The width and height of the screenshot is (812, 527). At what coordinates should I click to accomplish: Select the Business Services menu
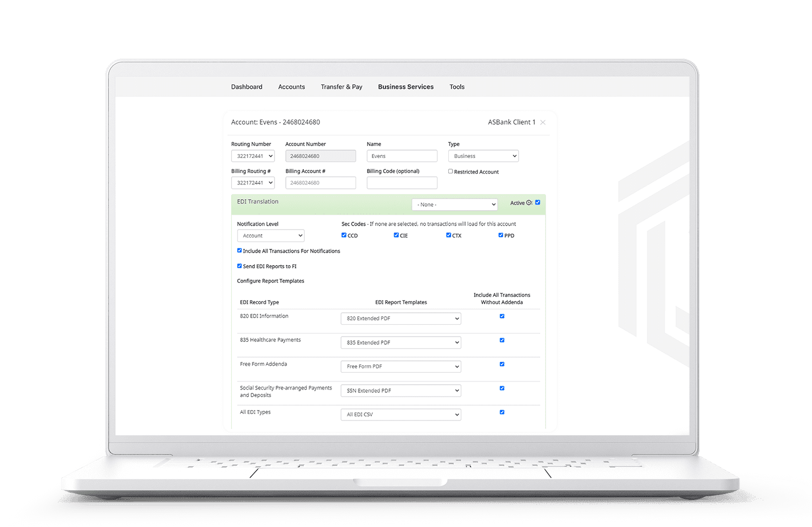pos(405,87)
